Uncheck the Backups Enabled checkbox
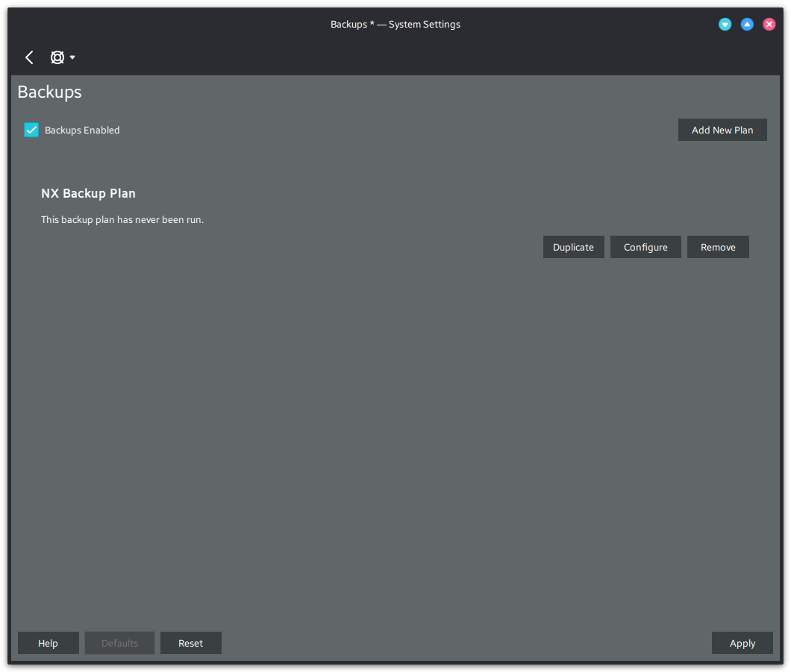The height and width of the screenshot is (672, 791). pos(31,130)
